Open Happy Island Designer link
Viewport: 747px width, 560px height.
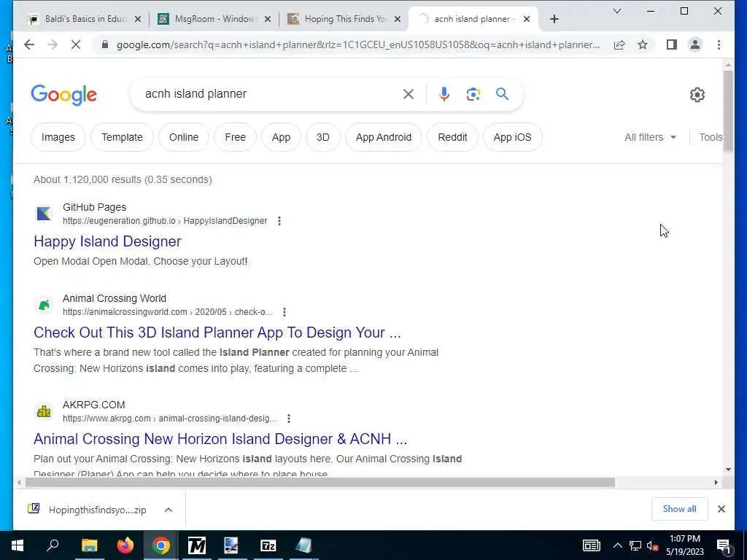point(107,241)
